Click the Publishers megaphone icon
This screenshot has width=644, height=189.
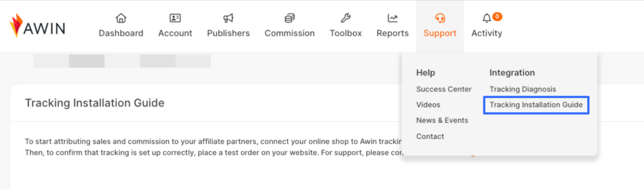click(228, 18)
